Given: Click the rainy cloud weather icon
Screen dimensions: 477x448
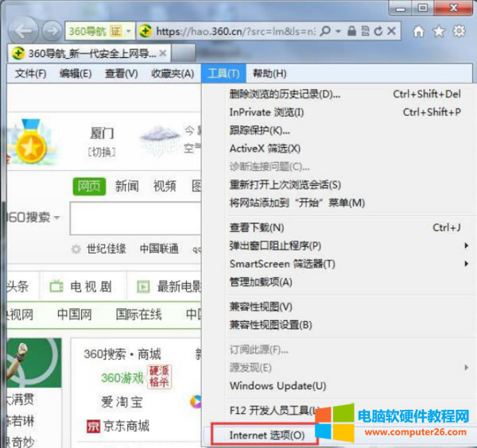Looking at the screenshot, I should pyautogui.click(x=160, y=141).
